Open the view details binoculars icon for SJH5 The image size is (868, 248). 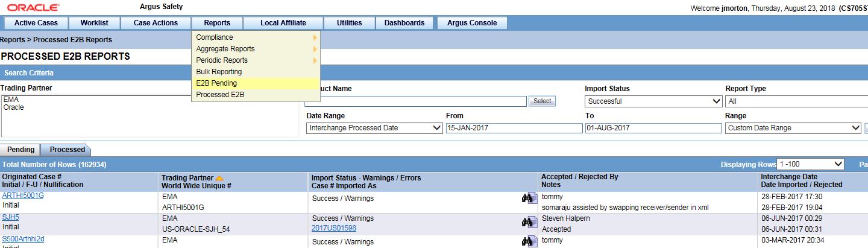click(x=529, y=221)
